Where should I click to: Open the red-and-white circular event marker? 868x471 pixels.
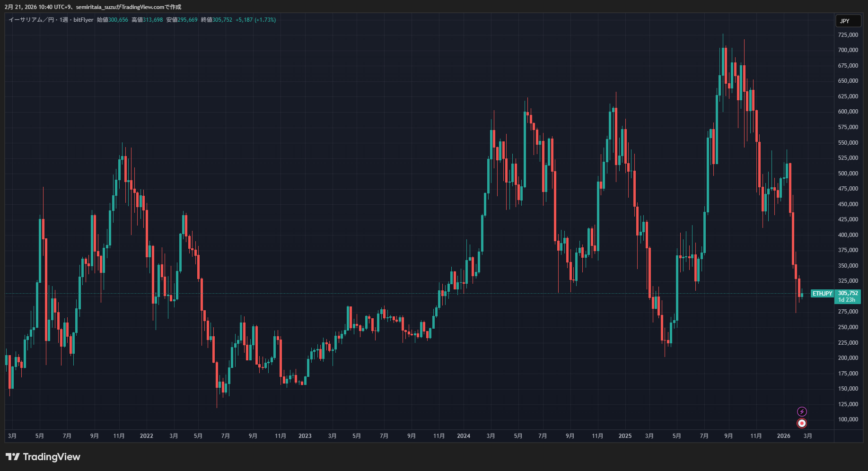tap(802, 423)
